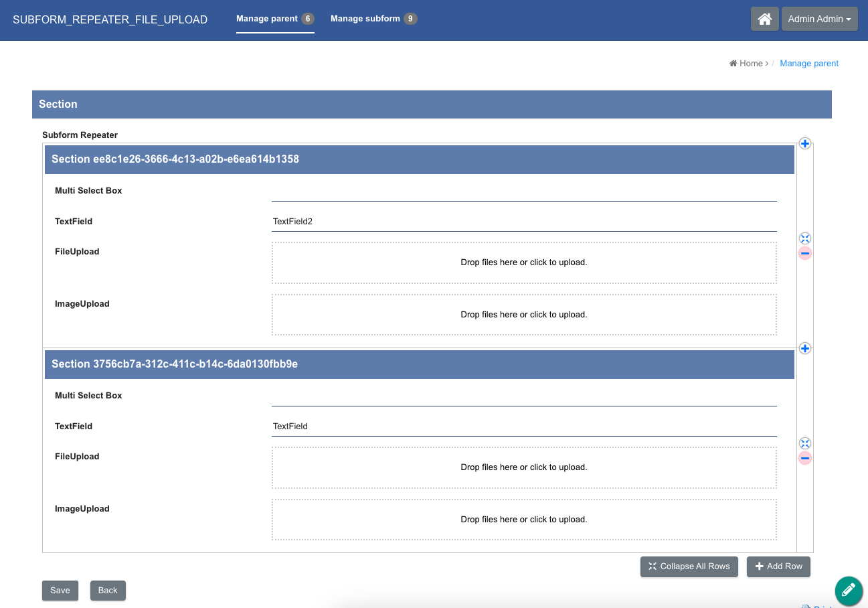Screen dimensions: 868x608
Task: Click the Collapse All Rows button
Action: coord(689,566)
